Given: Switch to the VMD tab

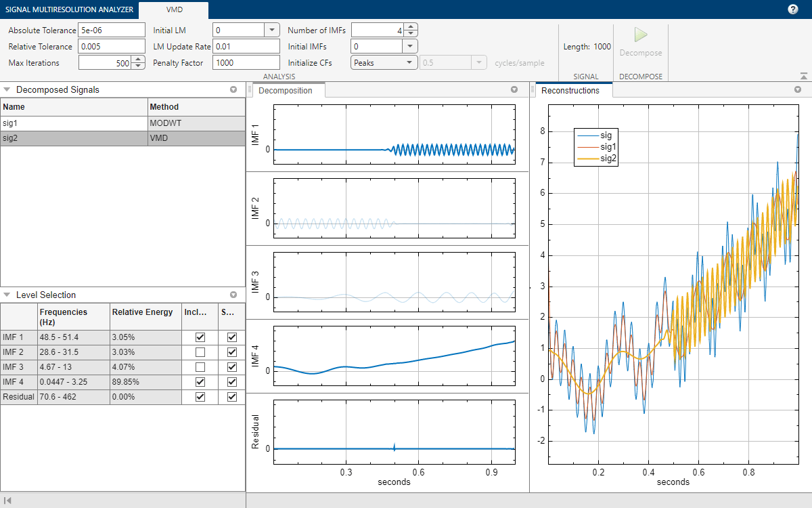Looking at the screenshot, I should [x=173, y=9].
